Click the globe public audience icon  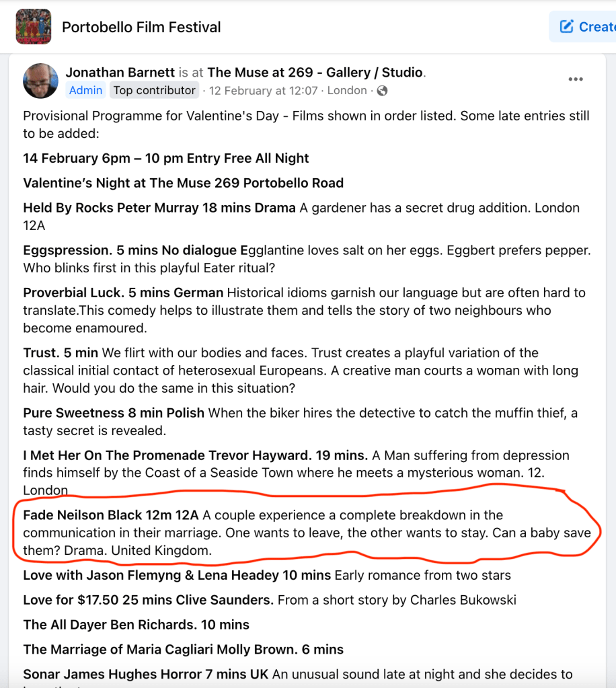(382, 90)
